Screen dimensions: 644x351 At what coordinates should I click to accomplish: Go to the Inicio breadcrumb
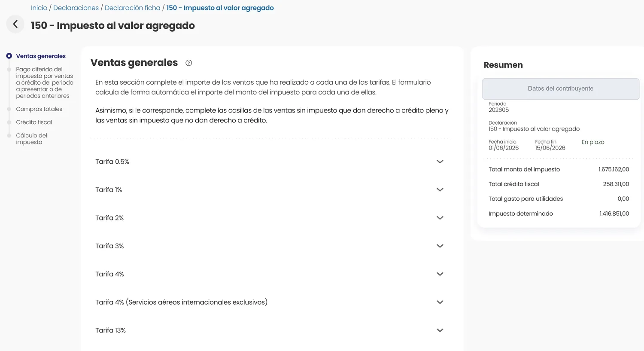(39, 8)
